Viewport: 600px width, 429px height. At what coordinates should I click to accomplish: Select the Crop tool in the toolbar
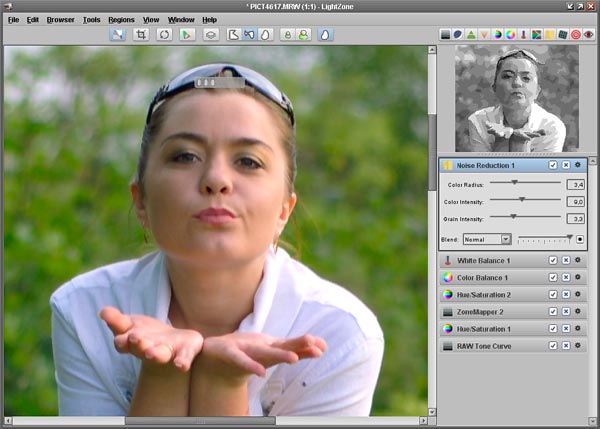tap(142, 34)
